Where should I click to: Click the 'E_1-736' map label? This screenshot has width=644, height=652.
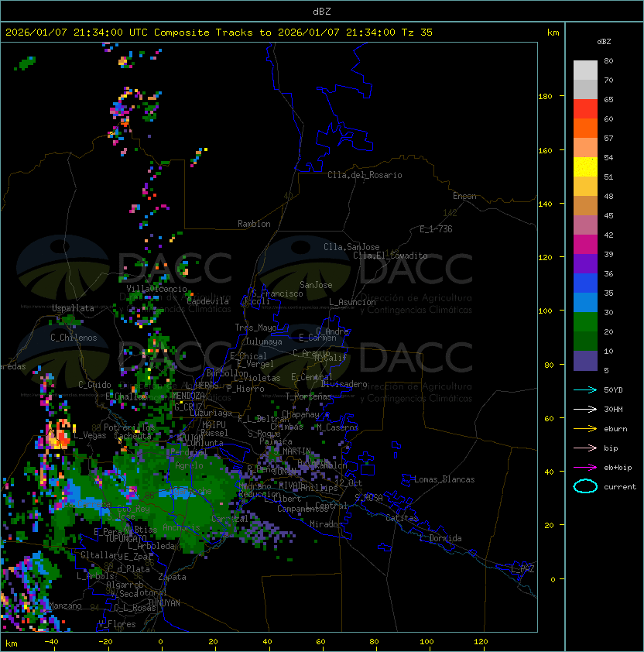436,229
